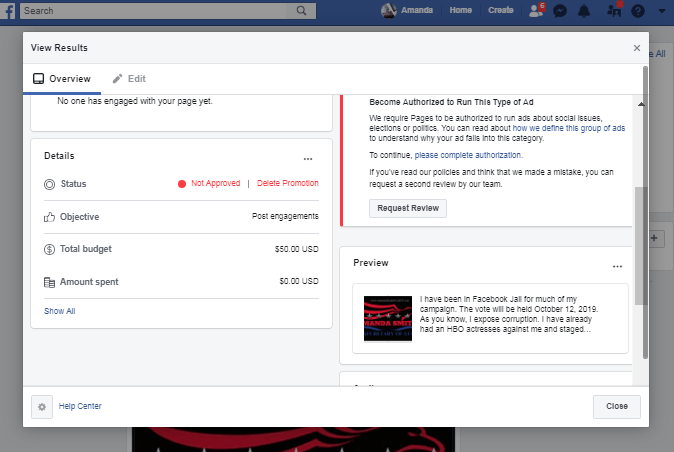This screenshot has width=674, height=452.
Task: Open the notifications bell
Action: pyautogui.click(x=584, y=11)
